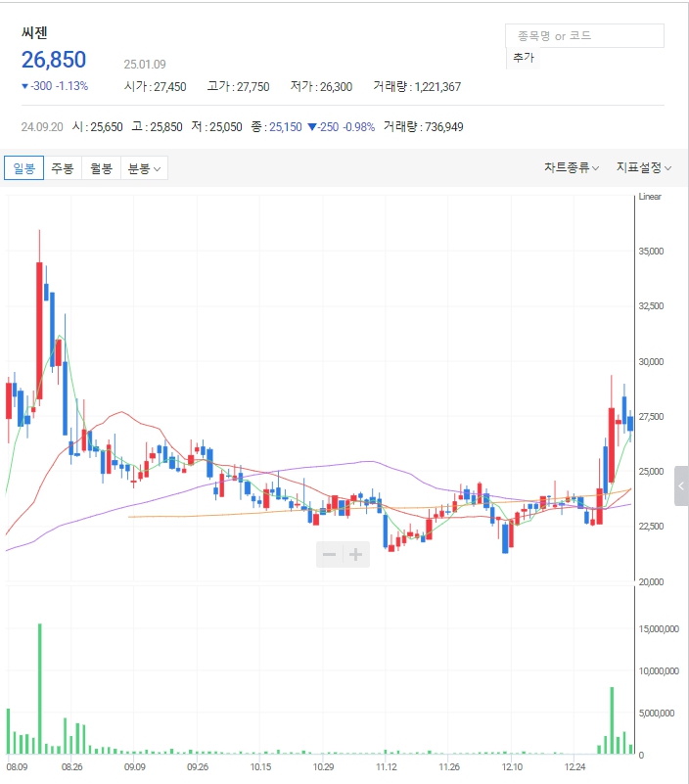Image resolution: width=689 pixels, height=784 pixels.
Task: Click the 5,000,000 volume axis label
Action: coord(657,713)
